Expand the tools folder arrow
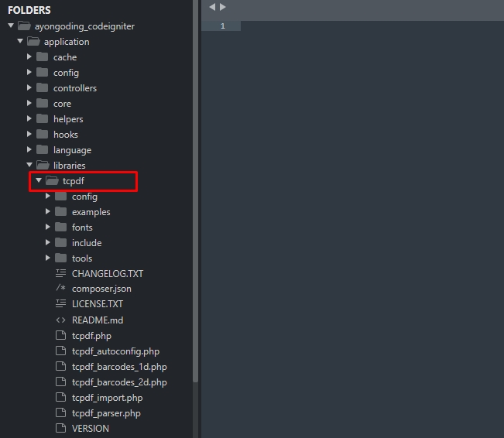Image resolution: width=504 pixels, height=438 pixels. click(48, 258)
